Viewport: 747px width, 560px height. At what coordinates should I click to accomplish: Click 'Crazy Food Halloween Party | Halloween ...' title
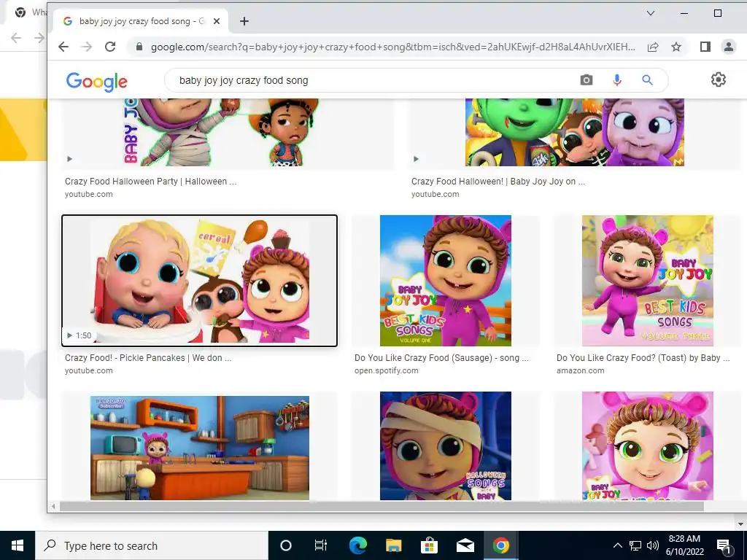(150, 182)
